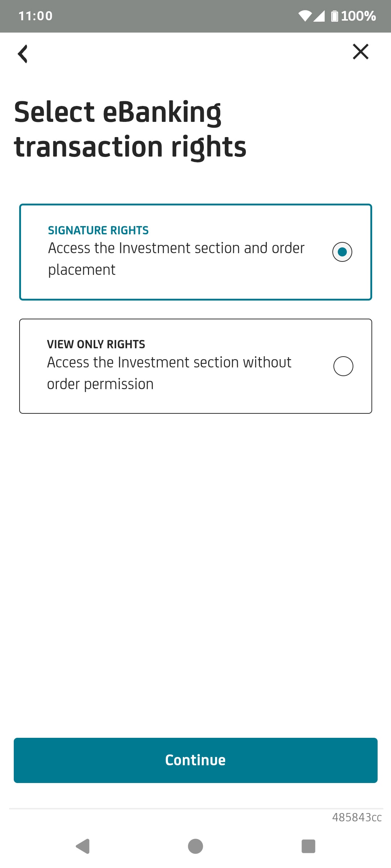
Task: Click the VIEW ONLY RIGHTS heading label
Action: coord(96,344)
